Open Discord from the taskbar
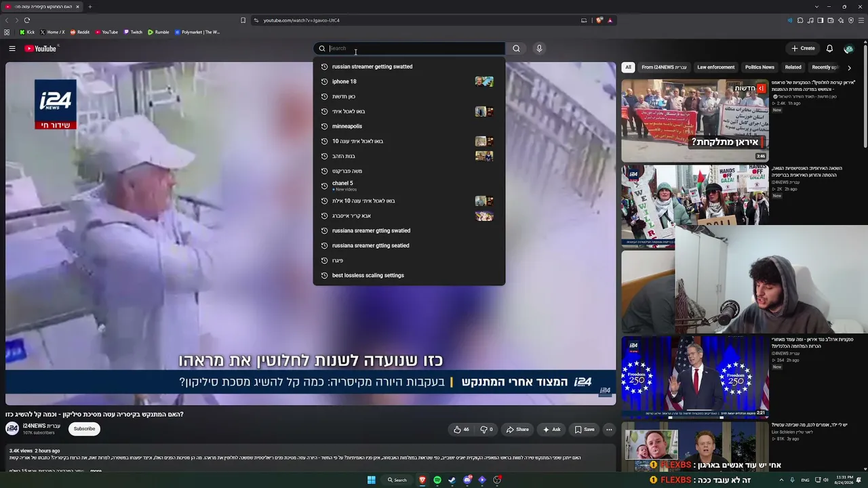Viewport: 868px width, 488px height. point(467,480)
